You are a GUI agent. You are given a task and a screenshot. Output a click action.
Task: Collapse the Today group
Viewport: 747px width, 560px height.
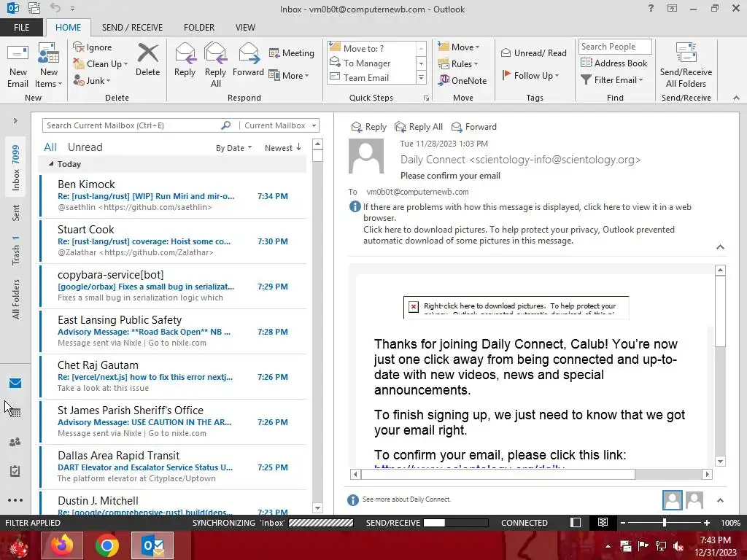click(51, 164)
